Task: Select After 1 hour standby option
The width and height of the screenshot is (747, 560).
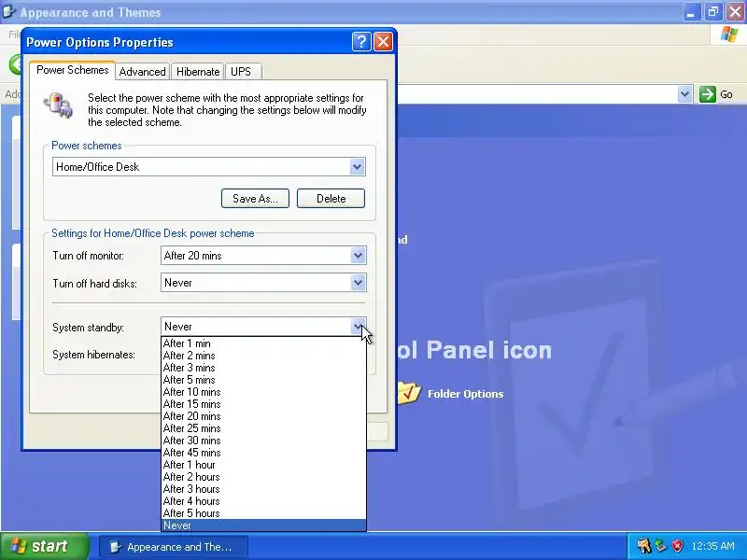Action: [264, 465]
